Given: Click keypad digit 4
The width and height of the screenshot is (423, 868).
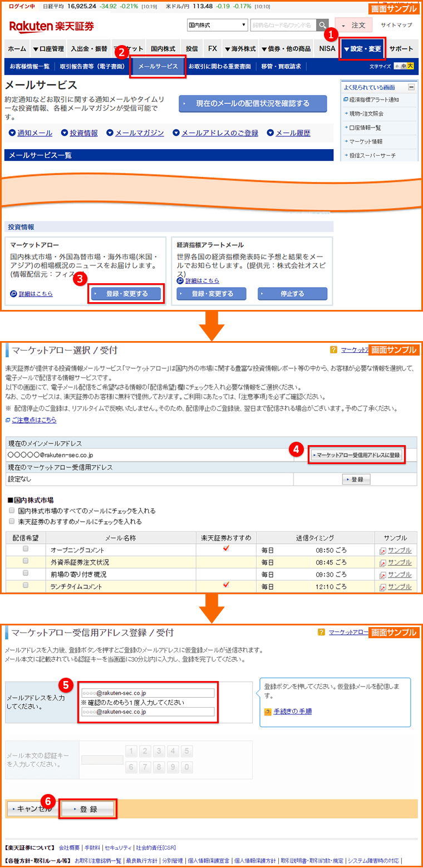Looking at the screenshot, I should coord(173,751).
